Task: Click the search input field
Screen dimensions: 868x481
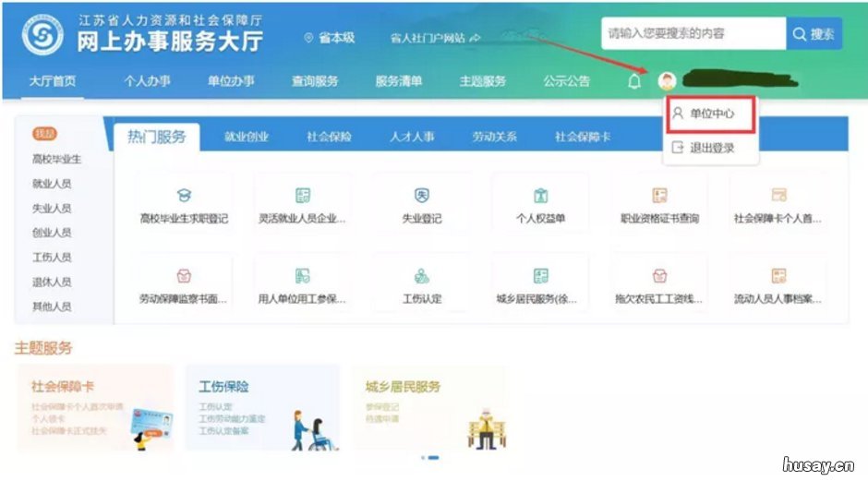Action: pyautogui.click(x=693, y=34)
